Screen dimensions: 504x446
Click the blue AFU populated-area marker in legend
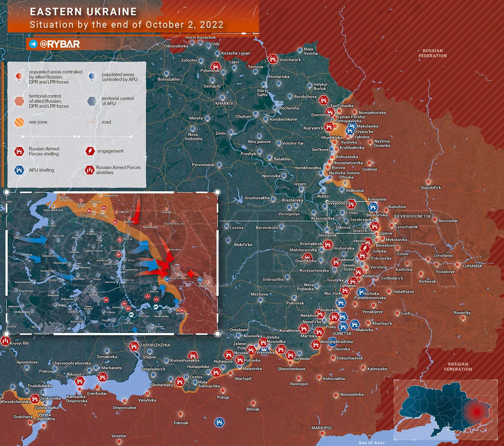coord(92,76)
